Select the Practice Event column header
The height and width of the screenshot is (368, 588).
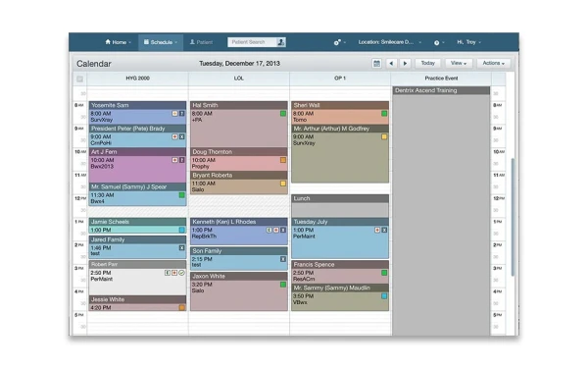coord(441,79)
